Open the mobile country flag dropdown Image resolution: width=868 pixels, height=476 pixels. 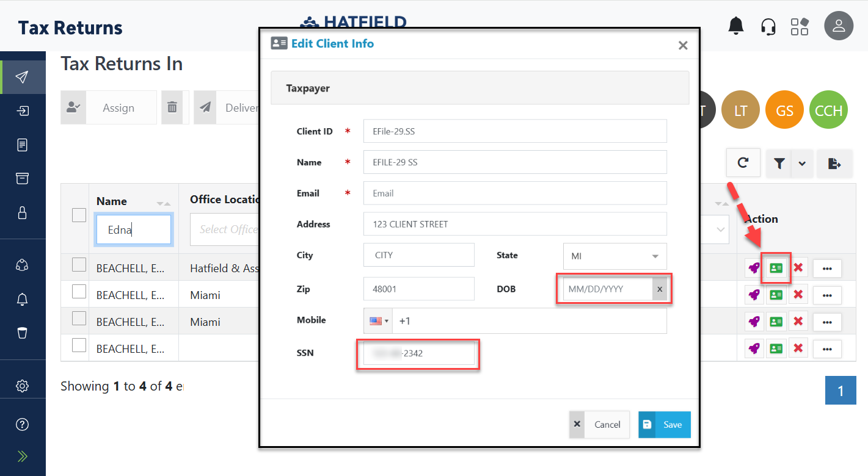[378, 320]
